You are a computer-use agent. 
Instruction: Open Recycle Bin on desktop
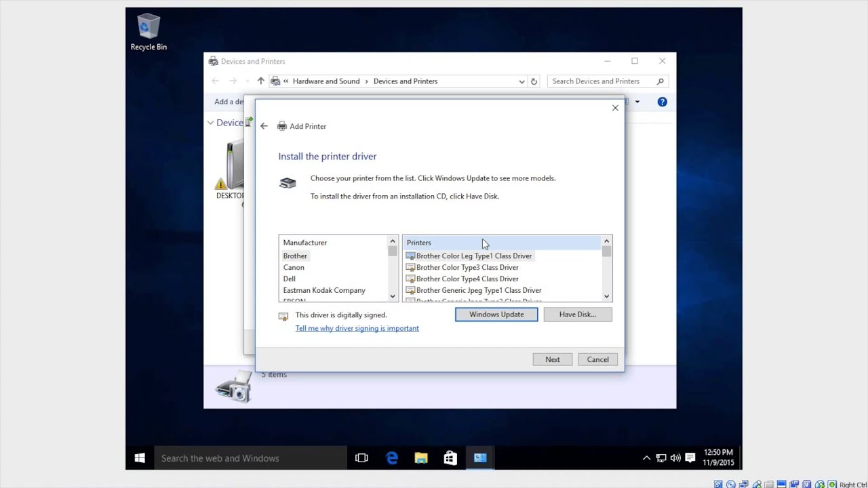pyautogui.click(x=149, y=33)
